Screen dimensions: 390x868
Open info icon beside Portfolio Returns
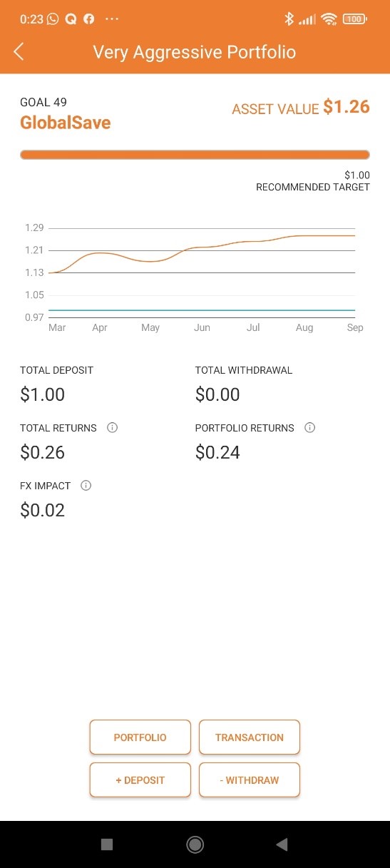pos(309,428)
